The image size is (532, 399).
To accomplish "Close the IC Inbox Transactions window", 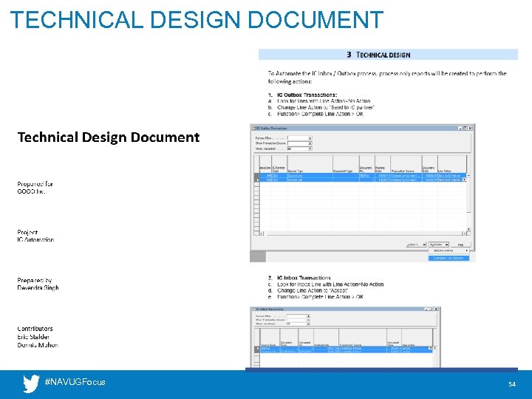I will (437, 309).
